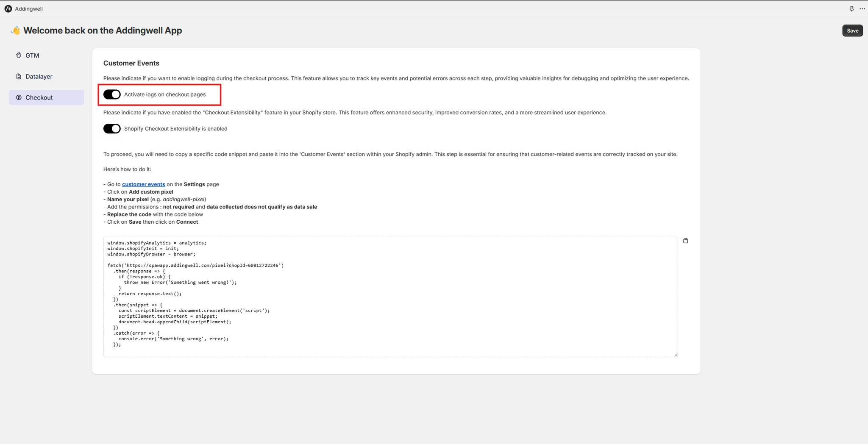The image size is (868, 444).
Task: Click the GTM tag icon in sidebar
Action: pos(19,55)
